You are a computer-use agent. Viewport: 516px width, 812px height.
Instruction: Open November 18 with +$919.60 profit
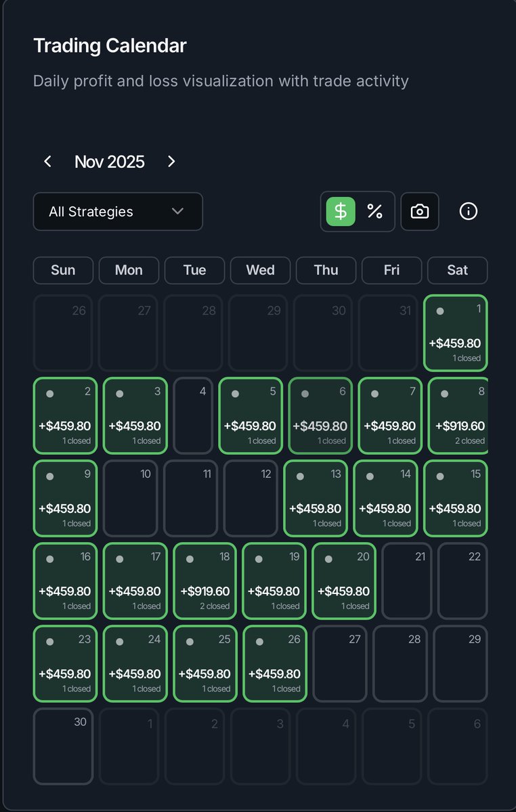(x=205, y=581)
